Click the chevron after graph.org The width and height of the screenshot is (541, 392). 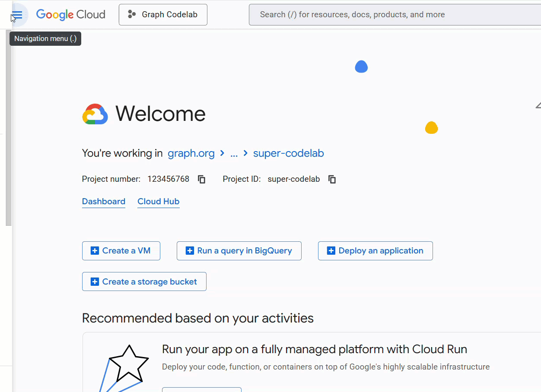pos(222,153)
